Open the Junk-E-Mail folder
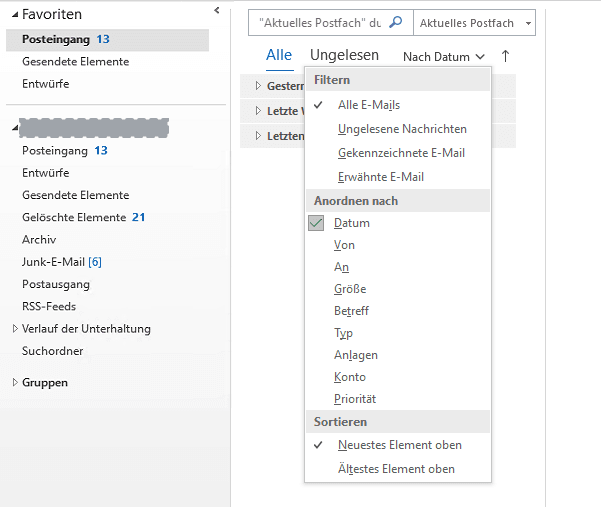This screenshot has width=601, height=507. (x=60, y=262)
